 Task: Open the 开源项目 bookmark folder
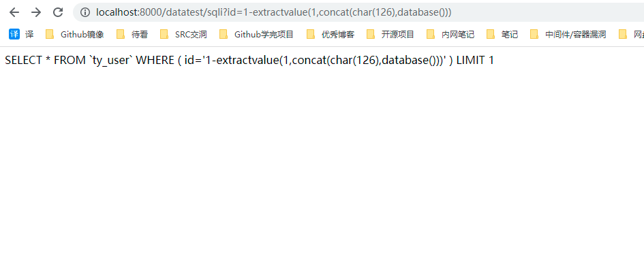tap(390, 35)
